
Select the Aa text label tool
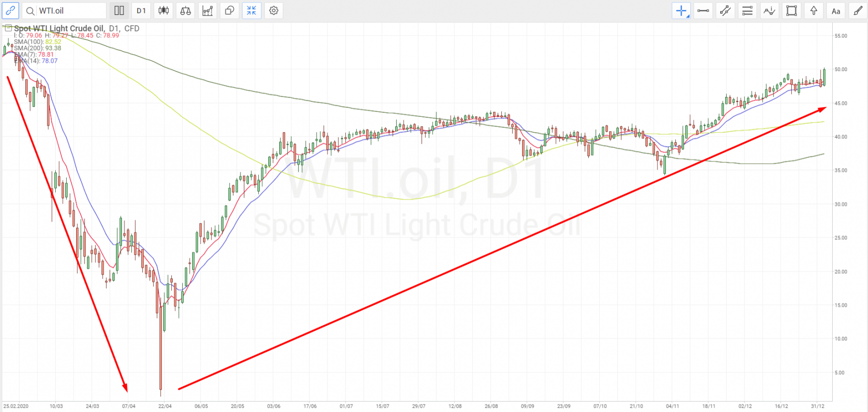click(x=836, y=10)
